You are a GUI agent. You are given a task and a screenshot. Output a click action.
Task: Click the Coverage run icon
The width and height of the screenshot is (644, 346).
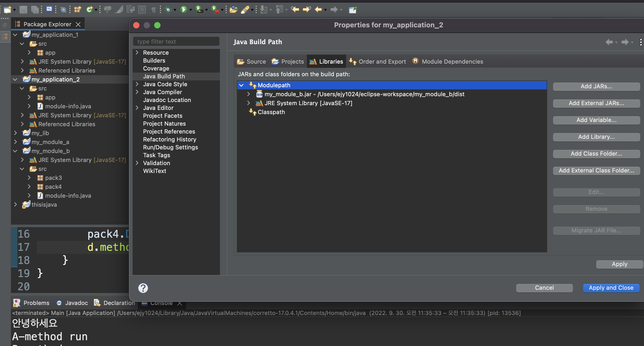click(199, 10)
